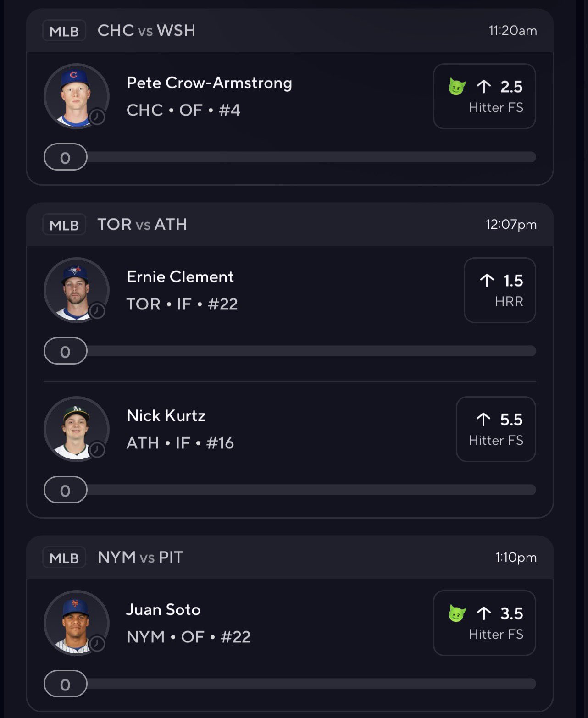Click Ernie Clement's progress bar
Screen dimensions: 588x718
click(311, 351)
